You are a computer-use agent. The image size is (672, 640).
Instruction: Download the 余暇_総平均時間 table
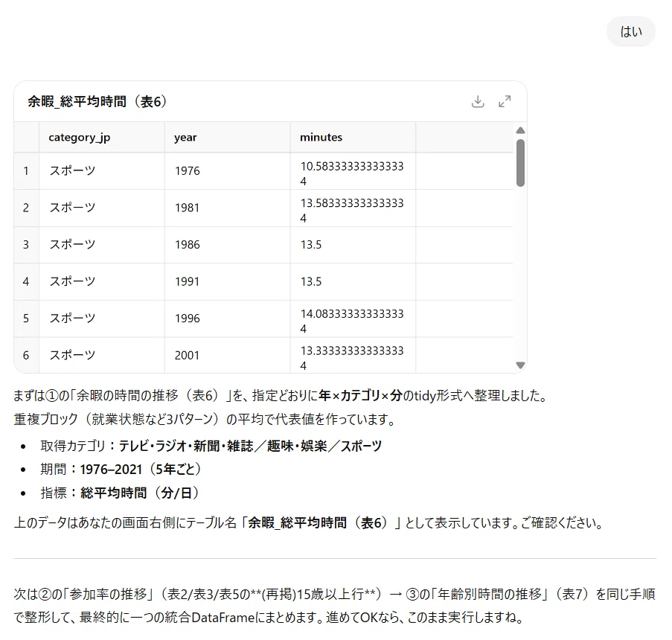point(478,102)
